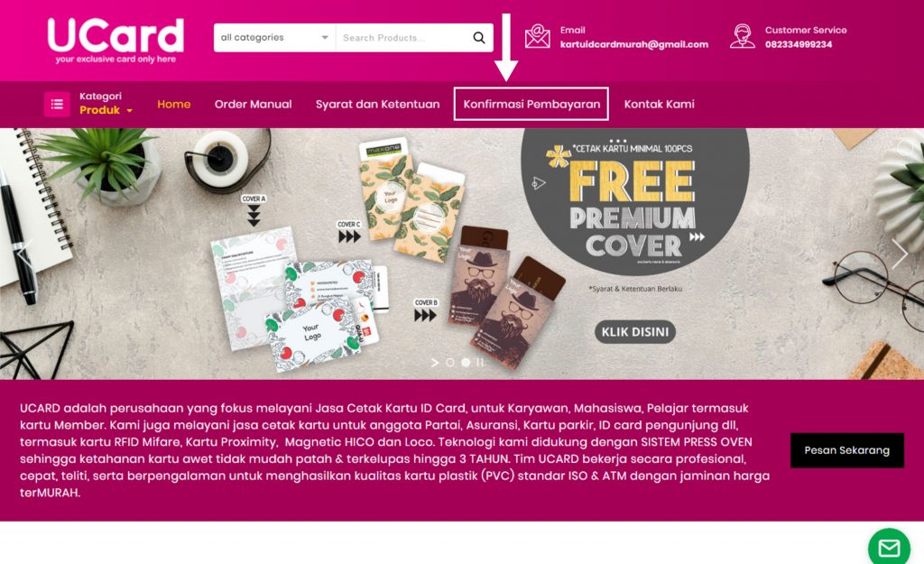Open the all categories dropdown
Screen dimensions: 924x564
[x=274, y=38]
